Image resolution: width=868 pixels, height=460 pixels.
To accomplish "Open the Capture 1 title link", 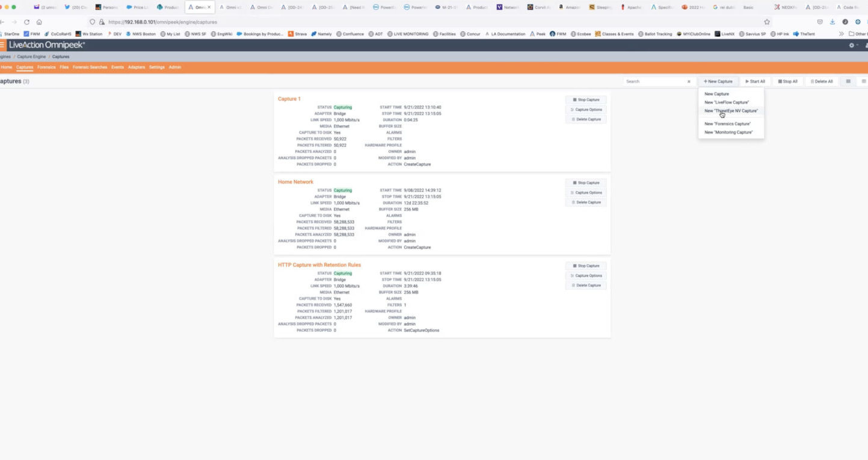I will click(289, 99).
